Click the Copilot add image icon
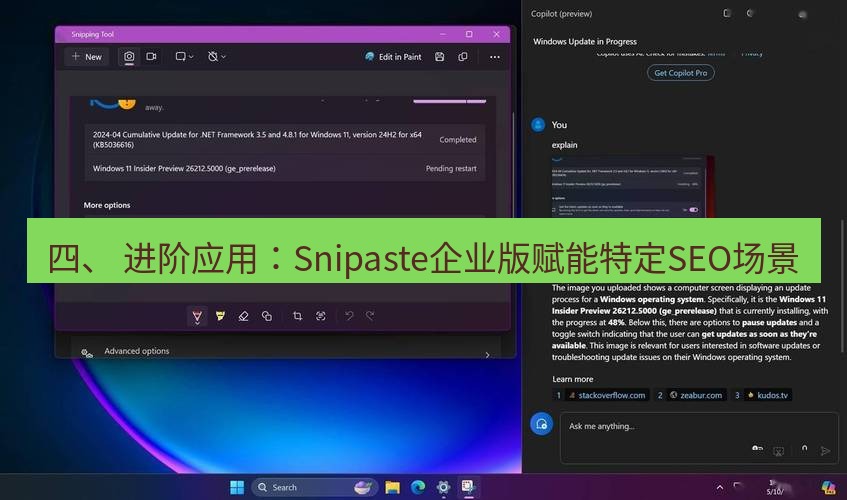This screenshot has height=500, width=847. point(757,449)
